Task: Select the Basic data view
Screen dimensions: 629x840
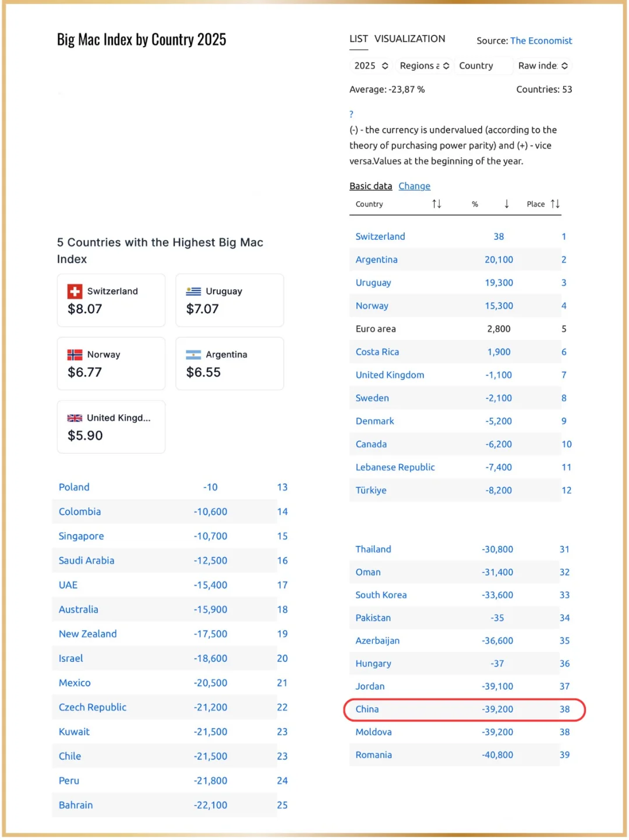Action: (370, 186)
